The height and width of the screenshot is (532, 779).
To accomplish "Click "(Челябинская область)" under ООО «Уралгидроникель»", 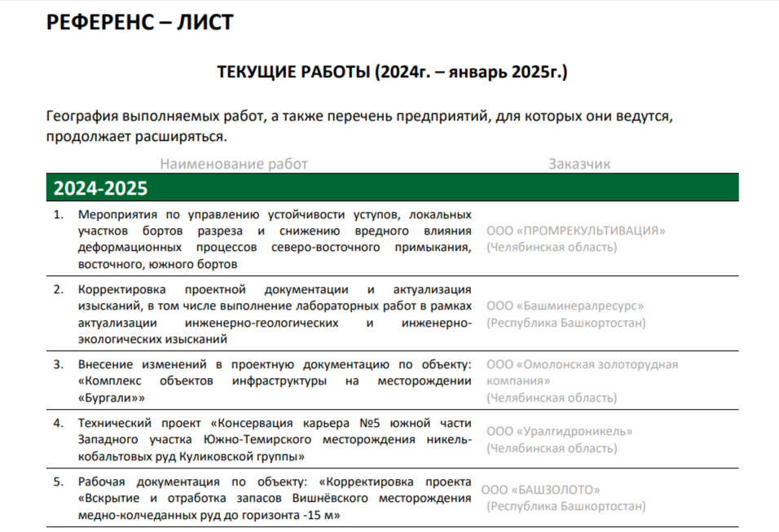I will point(552,448).
